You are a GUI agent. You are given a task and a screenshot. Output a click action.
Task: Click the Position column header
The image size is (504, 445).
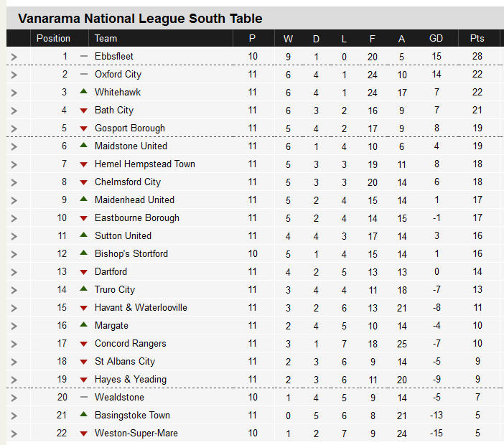point(53,39)
